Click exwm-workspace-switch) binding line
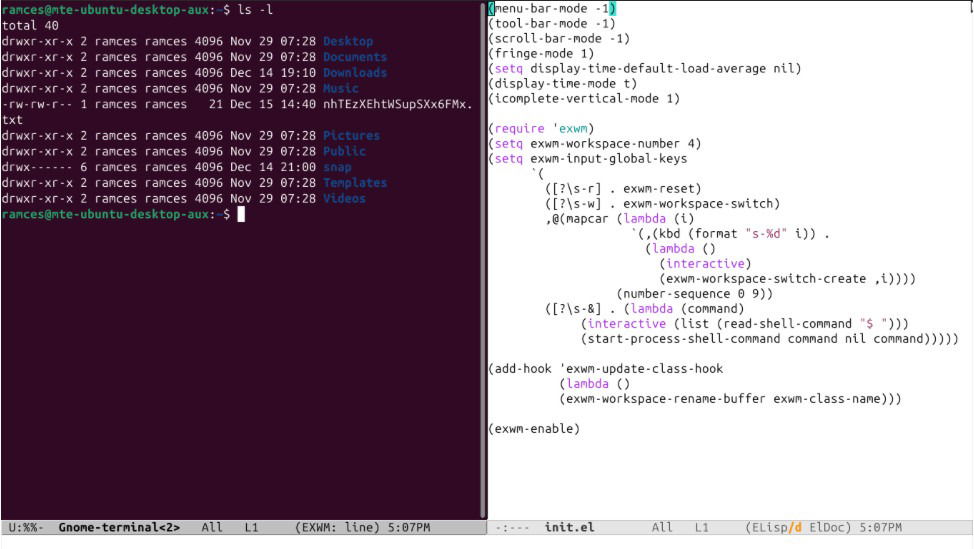974x549 pixels. (662, 203)
